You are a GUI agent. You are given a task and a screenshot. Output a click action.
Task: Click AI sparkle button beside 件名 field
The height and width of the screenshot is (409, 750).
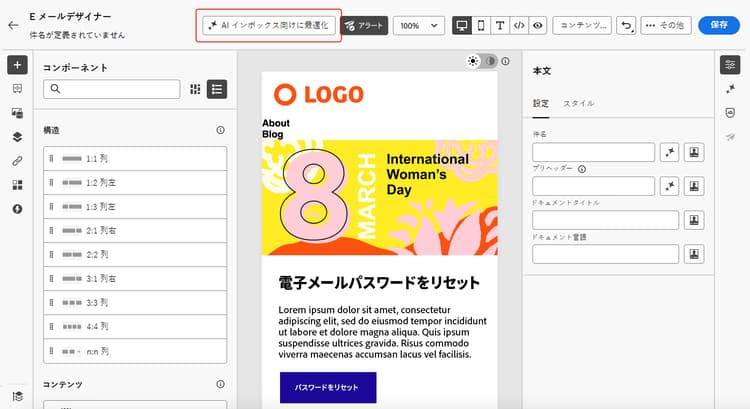(669, 152)
